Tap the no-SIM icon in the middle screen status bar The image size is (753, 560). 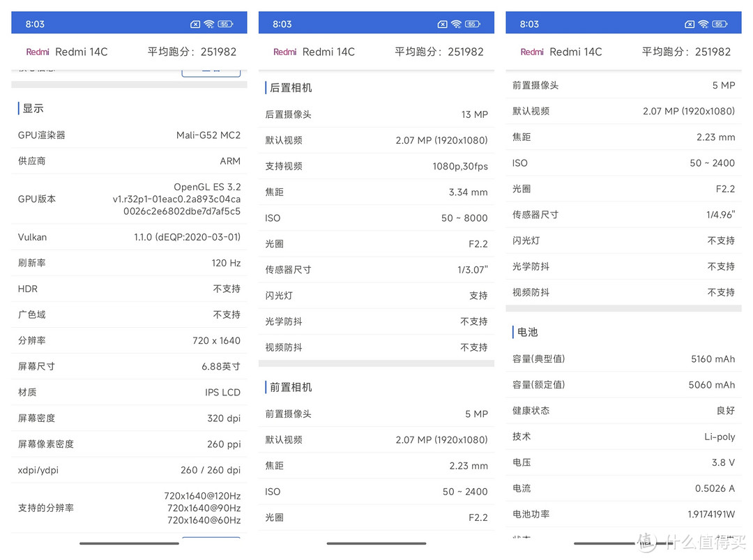(442, 24)
